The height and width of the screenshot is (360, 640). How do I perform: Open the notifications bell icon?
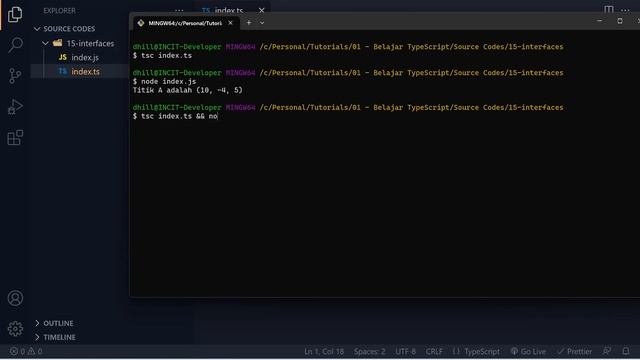point(626,351)
